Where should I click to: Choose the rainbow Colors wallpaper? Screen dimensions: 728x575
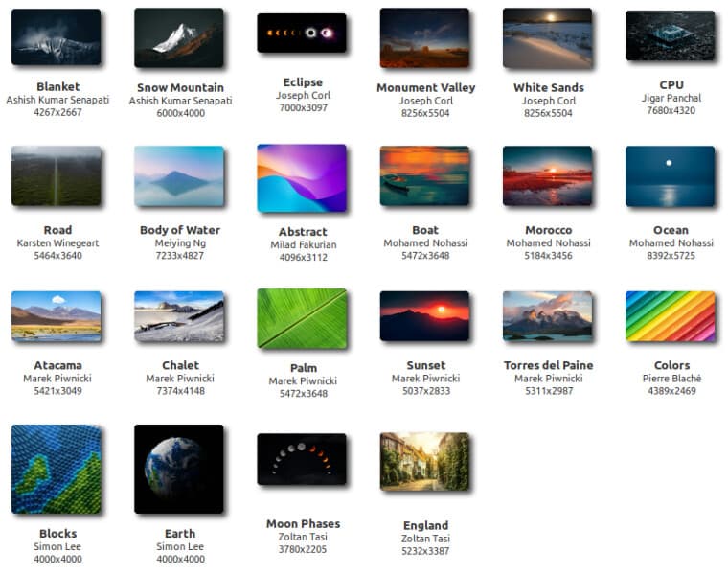point(670,316)
